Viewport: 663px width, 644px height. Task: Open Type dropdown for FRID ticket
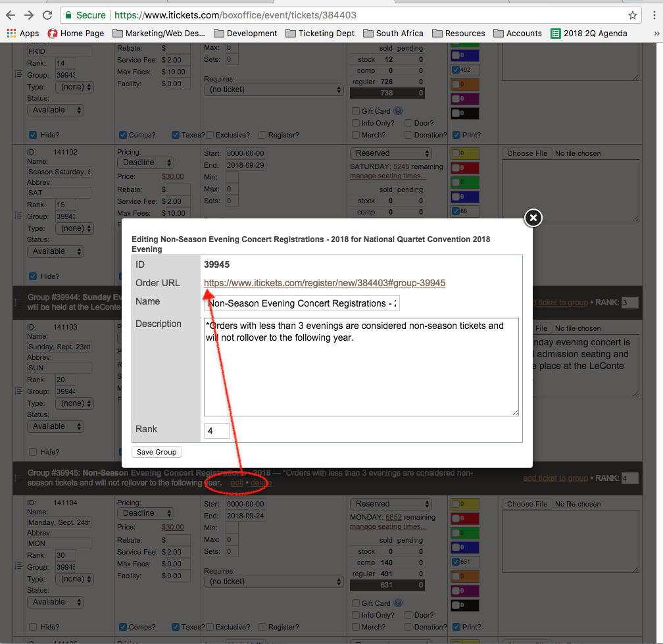74,87
